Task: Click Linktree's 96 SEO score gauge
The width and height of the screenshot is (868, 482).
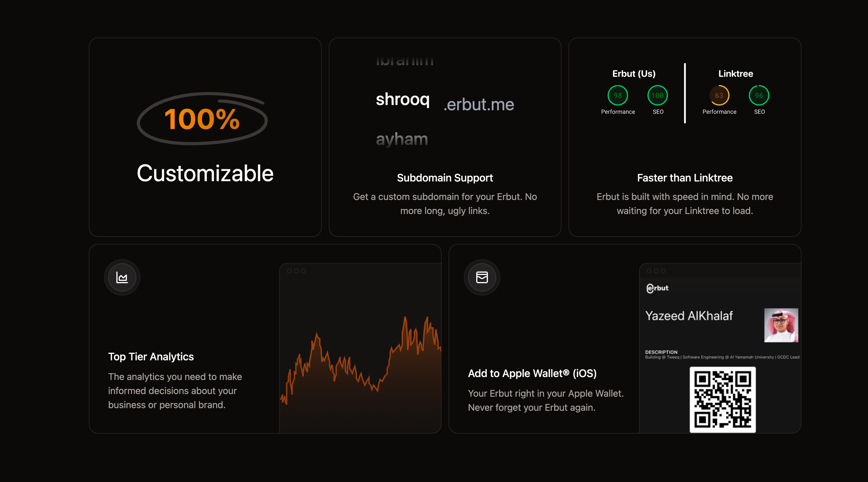Action: [x=759, y=95]
